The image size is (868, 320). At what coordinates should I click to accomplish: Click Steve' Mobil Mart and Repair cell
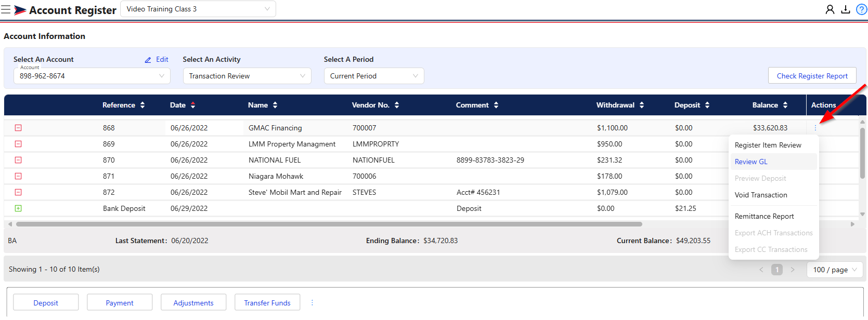(295, 192)
